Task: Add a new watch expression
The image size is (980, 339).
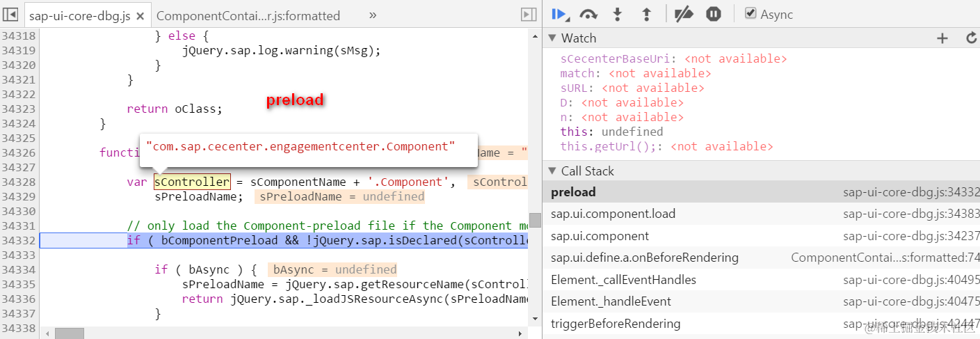Action: pyautogui.click(x=942, y=38)
